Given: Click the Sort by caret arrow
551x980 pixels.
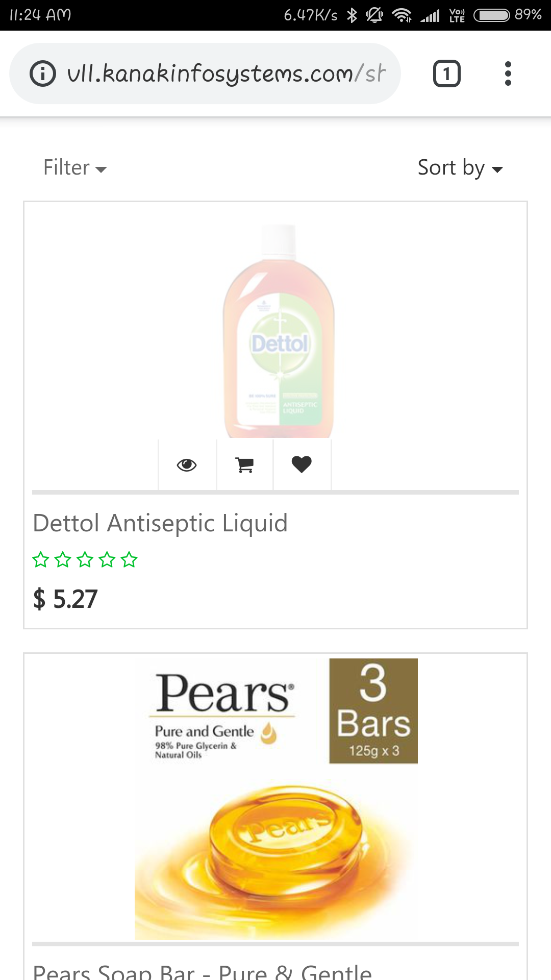Looking at the screenshot, I should coord(497,169).
